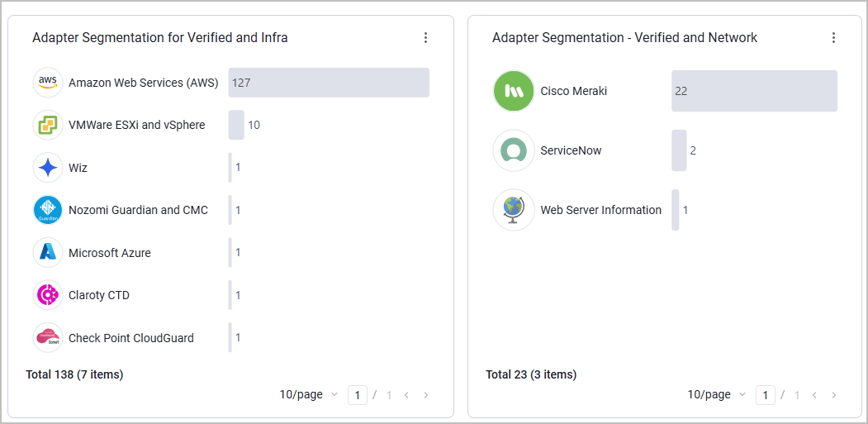The width and height of the screenshot is (868, 424).
Task: Go to previous page in Infra chart
Action: (406, 395)
